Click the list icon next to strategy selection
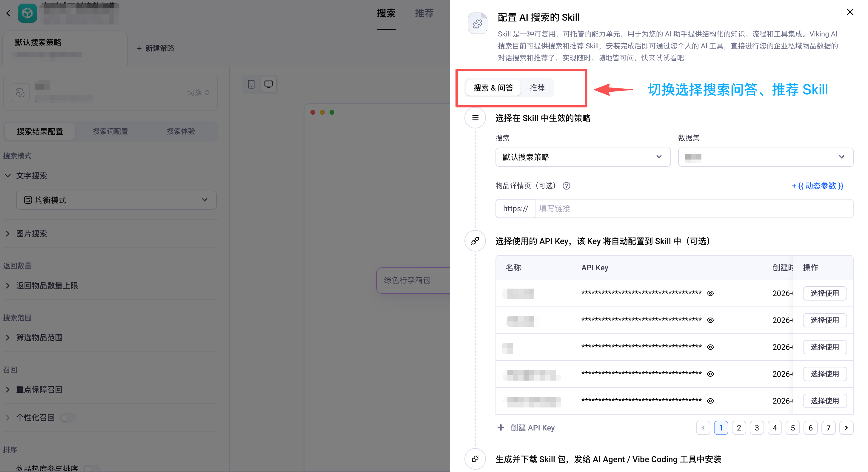The height and width of the screenshot is (472, 868). [475, 118]
